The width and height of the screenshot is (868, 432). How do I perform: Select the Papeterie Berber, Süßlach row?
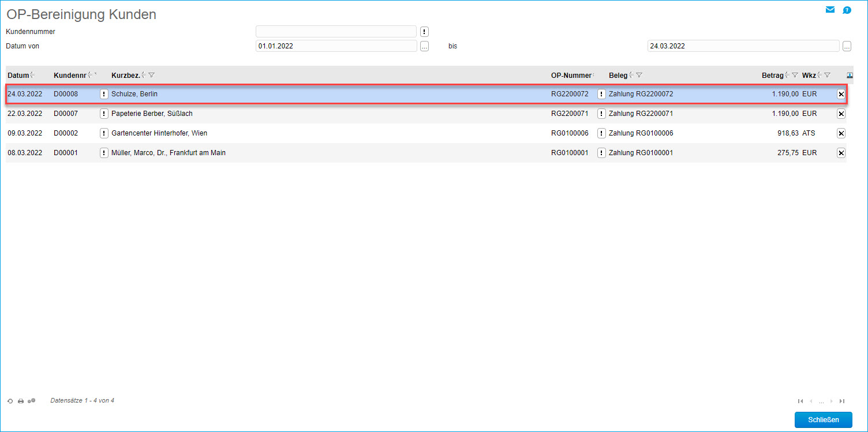(426, 114)
